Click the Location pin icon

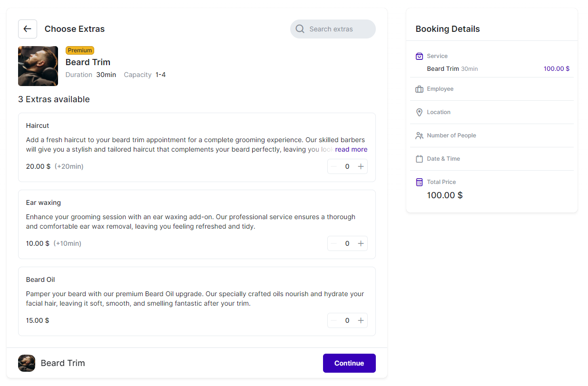point(419,112)
